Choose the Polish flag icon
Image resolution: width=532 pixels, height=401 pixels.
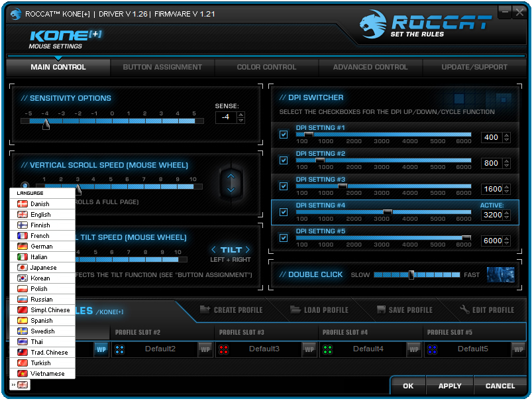pos(23,289)
